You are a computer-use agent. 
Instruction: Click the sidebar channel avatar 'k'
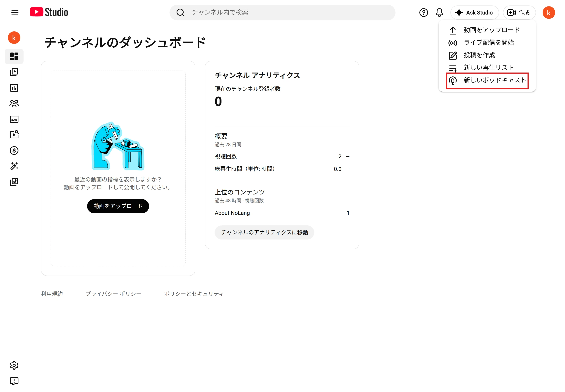pyautogui.click(x=14, y=38)
